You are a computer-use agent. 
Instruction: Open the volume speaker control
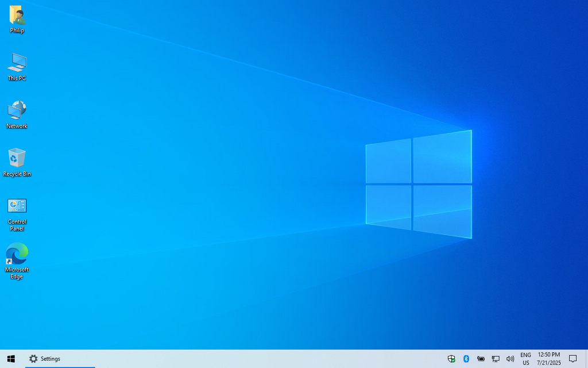[510, 359]
